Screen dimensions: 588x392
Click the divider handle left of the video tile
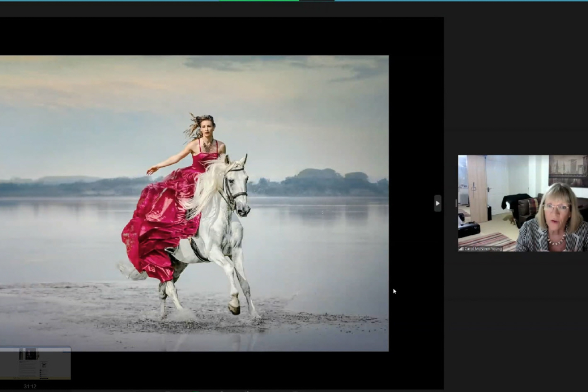(456, 203)
